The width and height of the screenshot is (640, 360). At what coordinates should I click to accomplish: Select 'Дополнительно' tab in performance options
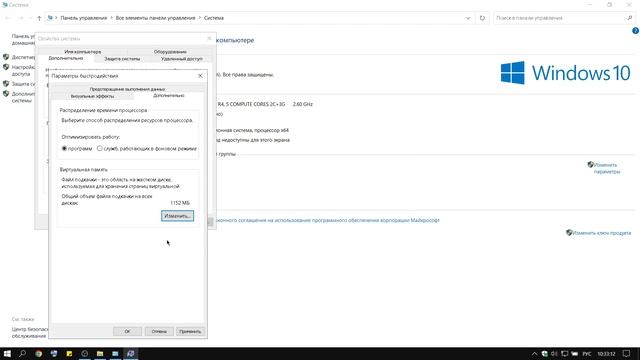(169, 96)
